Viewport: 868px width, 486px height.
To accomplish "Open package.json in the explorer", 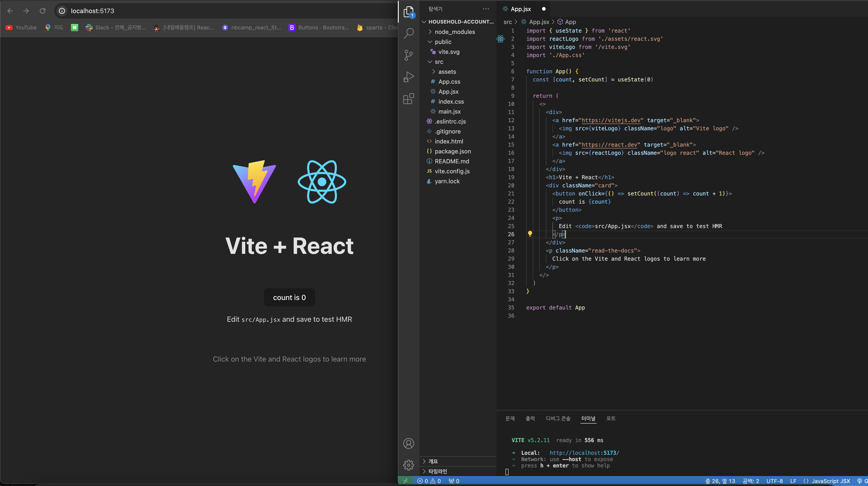I will pyautogui.click(x=453, y=151).
